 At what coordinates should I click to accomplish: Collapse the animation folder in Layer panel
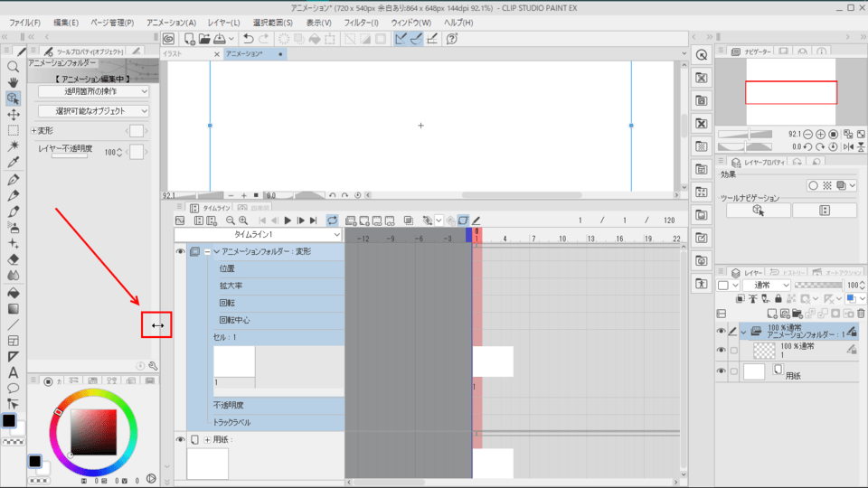point(743,333)
